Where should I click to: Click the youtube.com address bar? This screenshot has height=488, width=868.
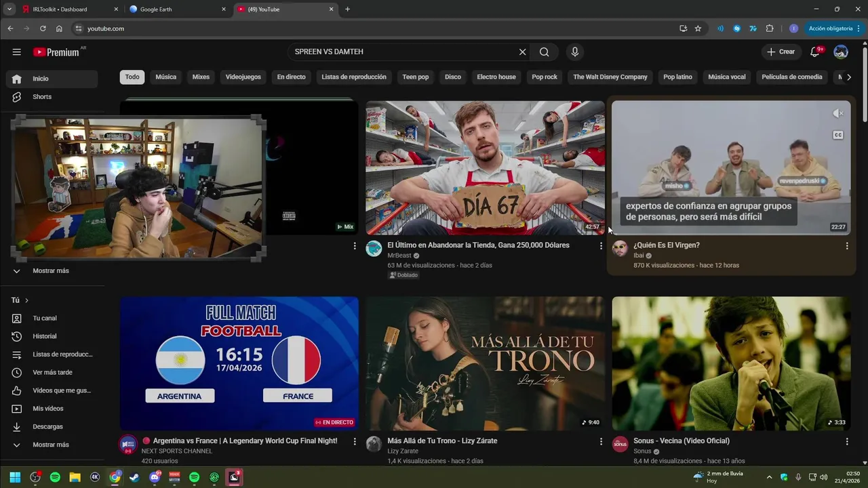point(380,28)
